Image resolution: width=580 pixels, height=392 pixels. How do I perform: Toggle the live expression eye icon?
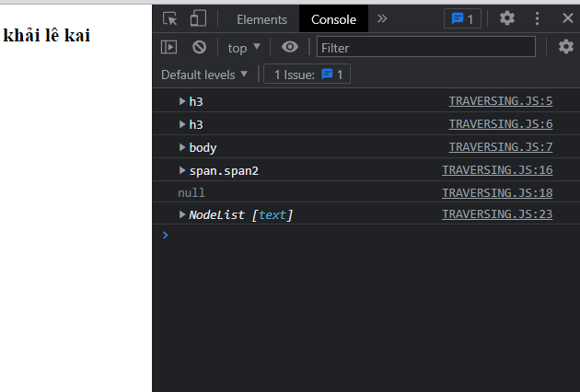(x=290, y=47)
